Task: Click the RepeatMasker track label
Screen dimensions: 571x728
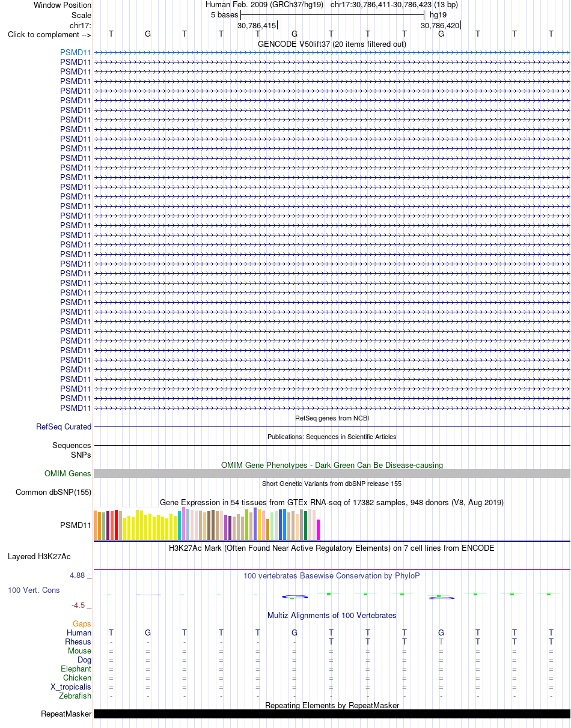Action: point(66,714)
